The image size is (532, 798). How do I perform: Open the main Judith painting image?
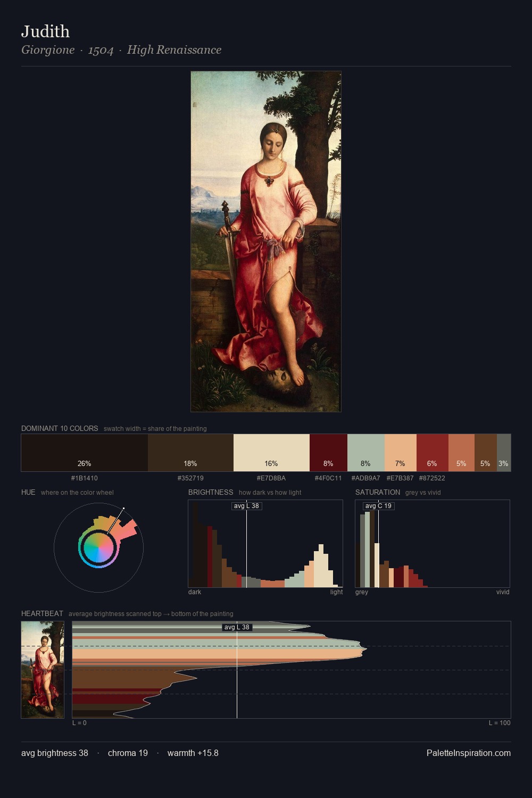tap(266, 242)
